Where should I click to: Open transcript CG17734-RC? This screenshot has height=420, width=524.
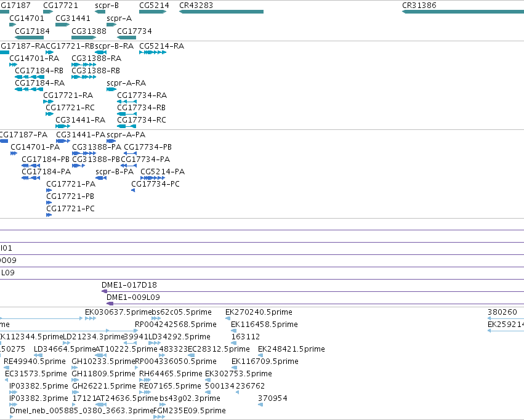[127, 126]
